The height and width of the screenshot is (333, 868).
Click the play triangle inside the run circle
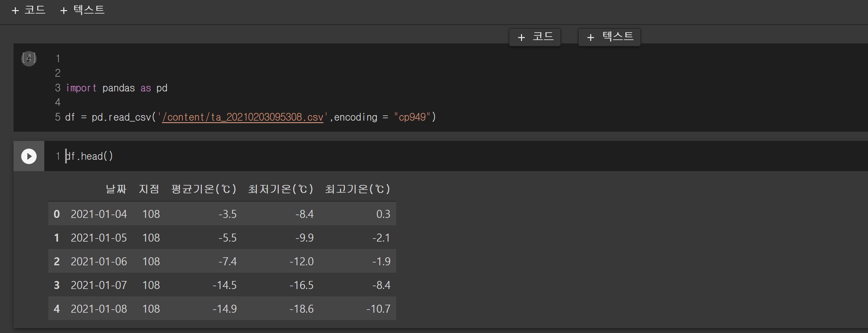pos(29,156)
